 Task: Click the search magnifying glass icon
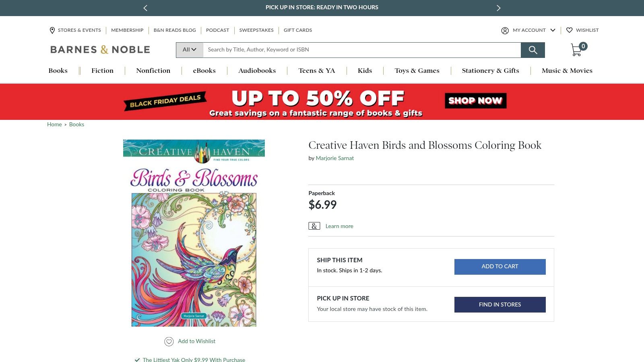click(x=533, y=50)
